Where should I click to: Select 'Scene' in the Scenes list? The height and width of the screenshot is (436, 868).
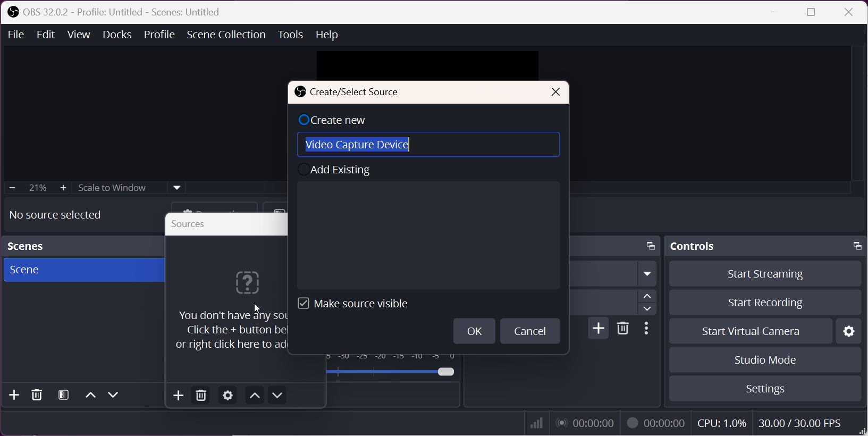[84, 270]
